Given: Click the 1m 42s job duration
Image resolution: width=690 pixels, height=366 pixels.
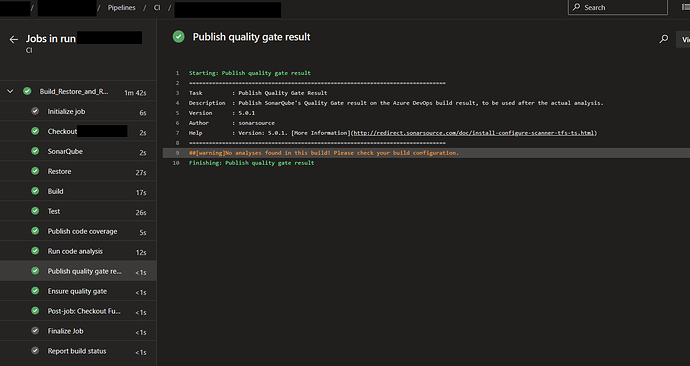Looking at the screenshot, I should pos(135,93).
